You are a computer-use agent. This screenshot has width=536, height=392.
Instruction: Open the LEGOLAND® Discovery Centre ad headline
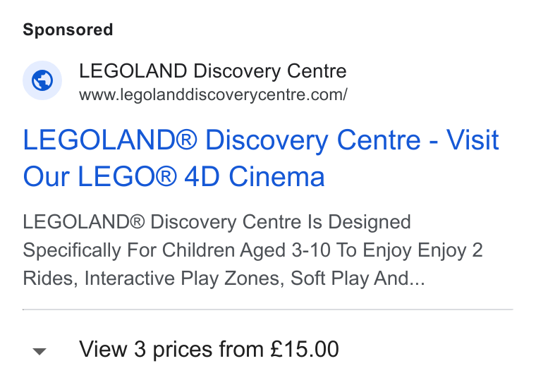(x=261, y=158)
